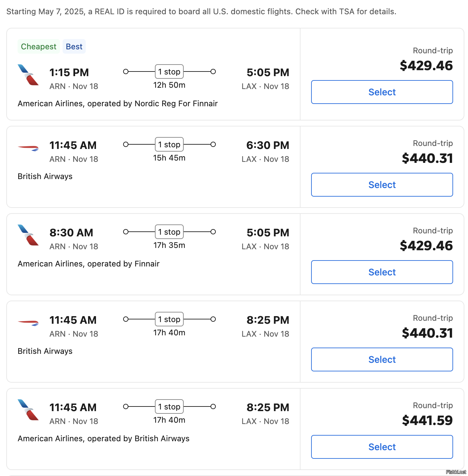Open the 1 stop badge on $441.59 flight
The height and width of the screenshot is (476, 468).
point(169,406)
